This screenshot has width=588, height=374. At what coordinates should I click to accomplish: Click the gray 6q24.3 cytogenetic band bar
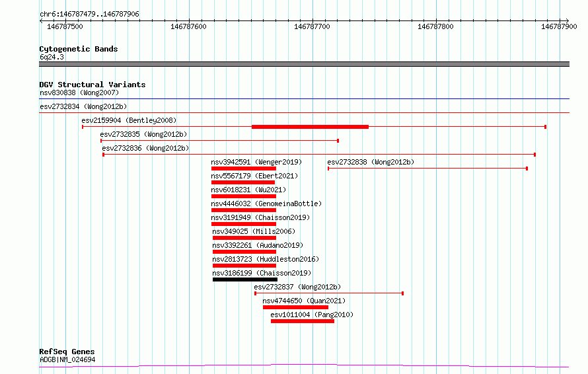[x=304, y=64]
